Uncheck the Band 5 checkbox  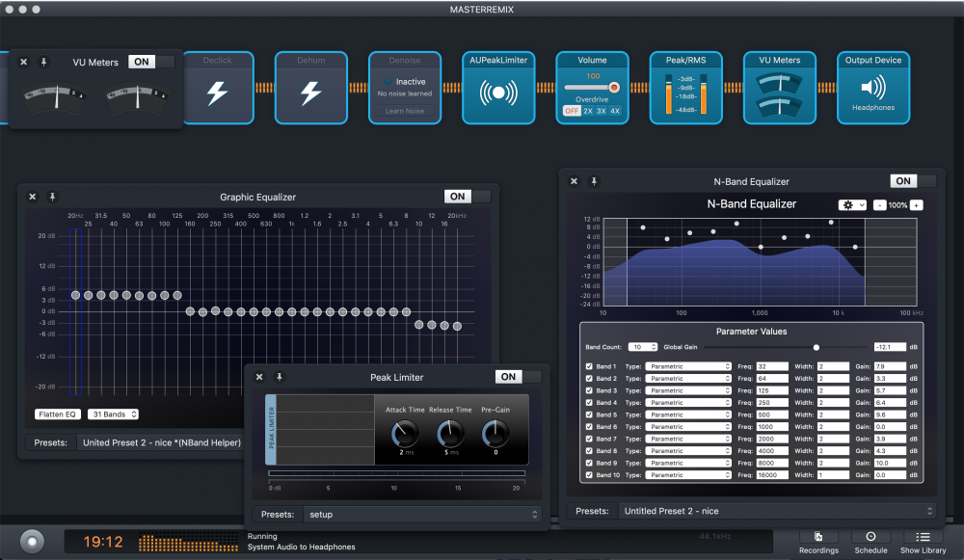click(x=589, y=414)
